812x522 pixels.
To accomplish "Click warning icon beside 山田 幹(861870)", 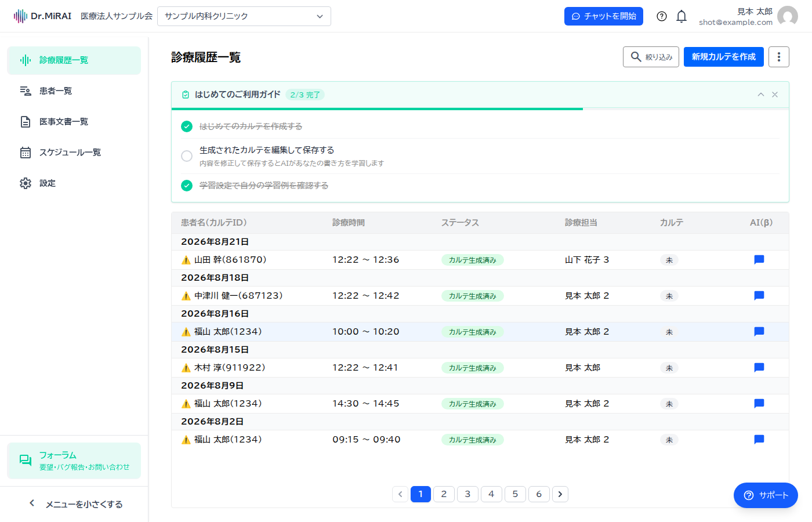I will [x=186, y=260].
